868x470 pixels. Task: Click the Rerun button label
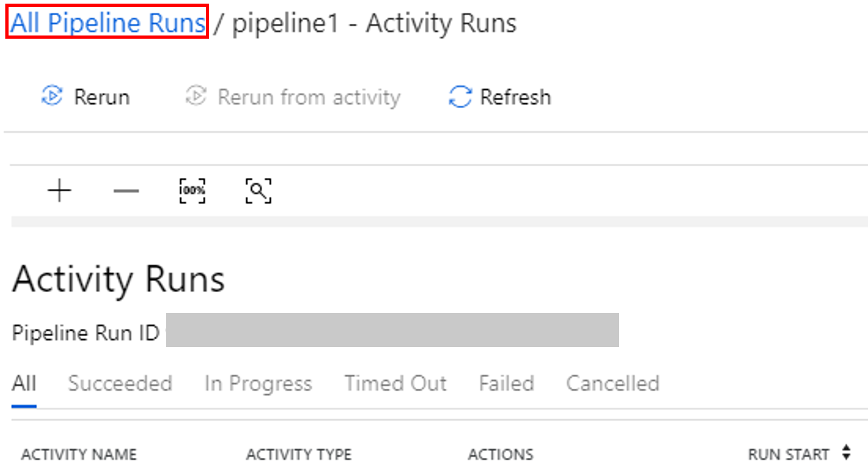(102, 96)
